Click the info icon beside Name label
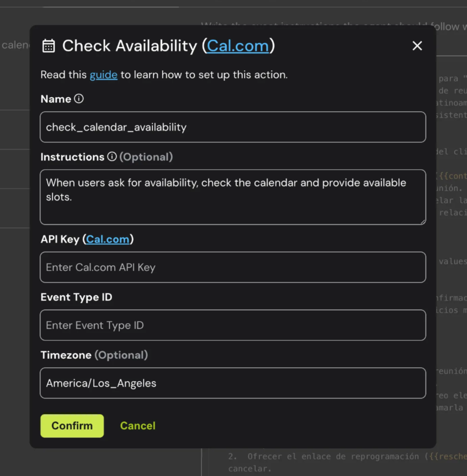Screen dimensions: 467x476 pos(79,99)
